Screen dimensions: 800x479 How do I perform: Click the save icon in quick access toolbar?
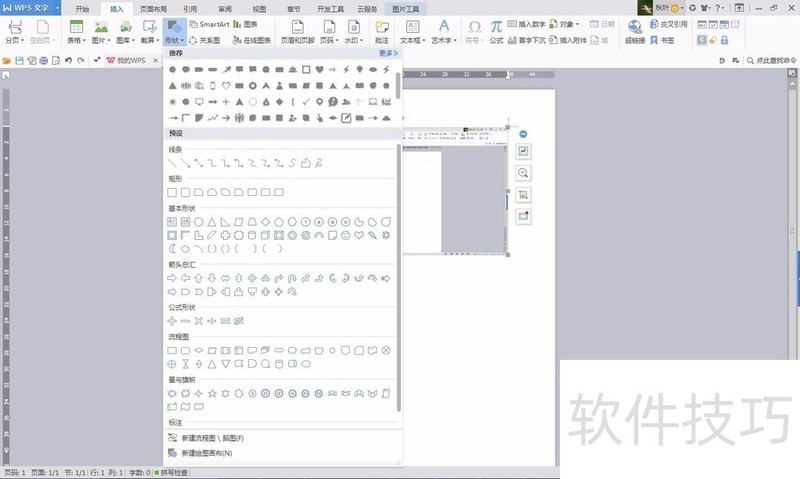(19, 61)
